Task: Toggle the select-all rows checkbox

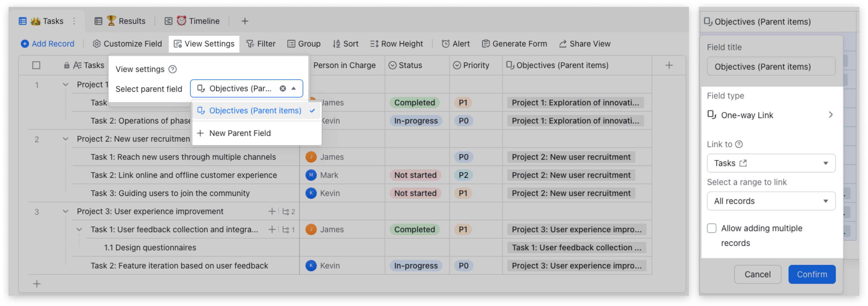Action: tap(36, 66)
